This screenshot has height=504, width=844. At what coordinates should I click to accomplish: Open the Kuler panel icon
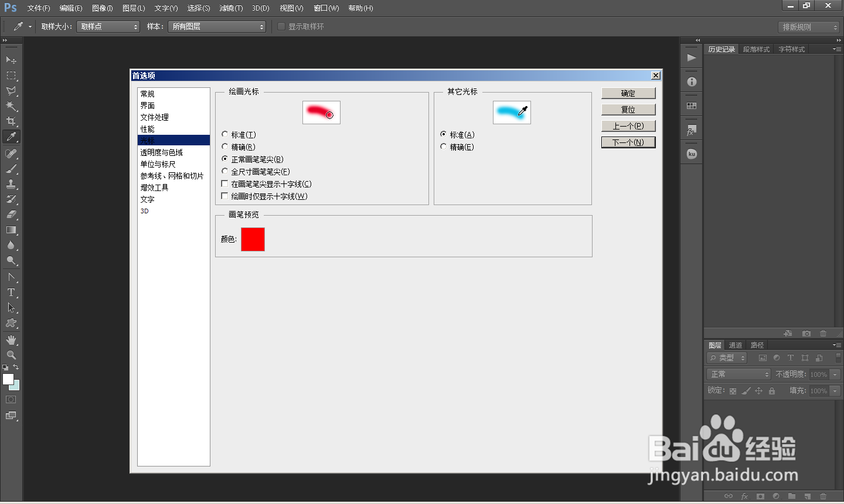692,154
